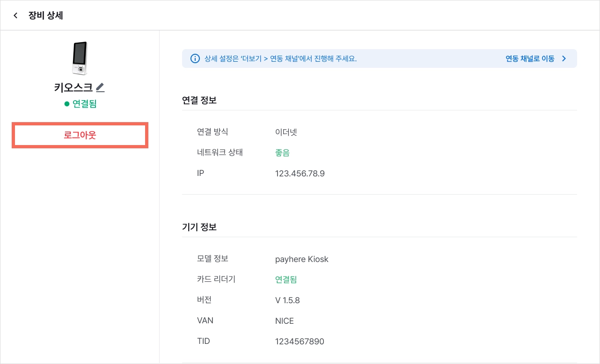600x364 pixels.
Task: Click the version value V 1.5.8
Action: click(287, 300)
